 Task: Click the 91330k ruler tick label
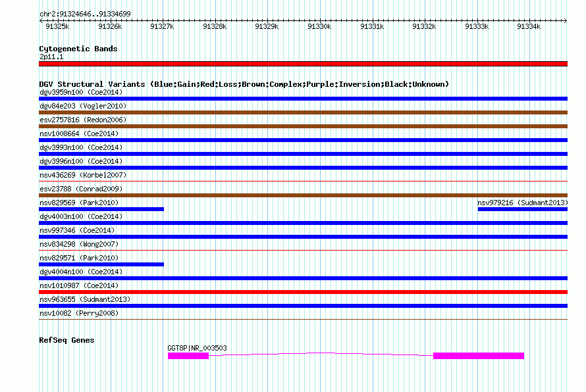pos(319,26)
